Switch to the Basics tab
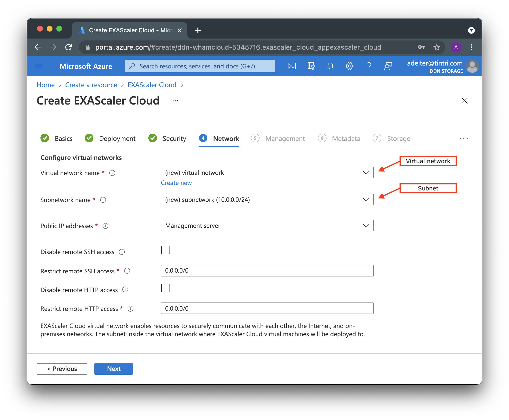The width and height of the screenshot is (509, 420). 63,138
